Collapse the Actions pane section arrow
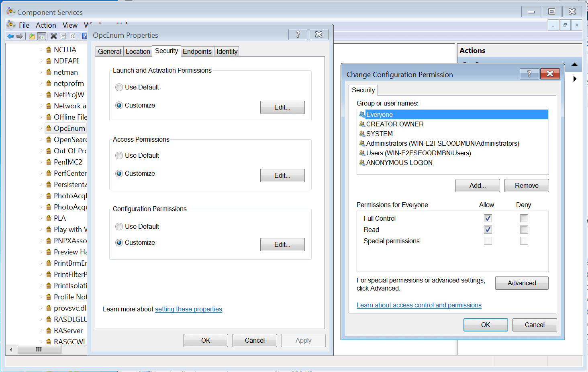The width and height of the screenshot is (588, 372). tap(574, 64)
